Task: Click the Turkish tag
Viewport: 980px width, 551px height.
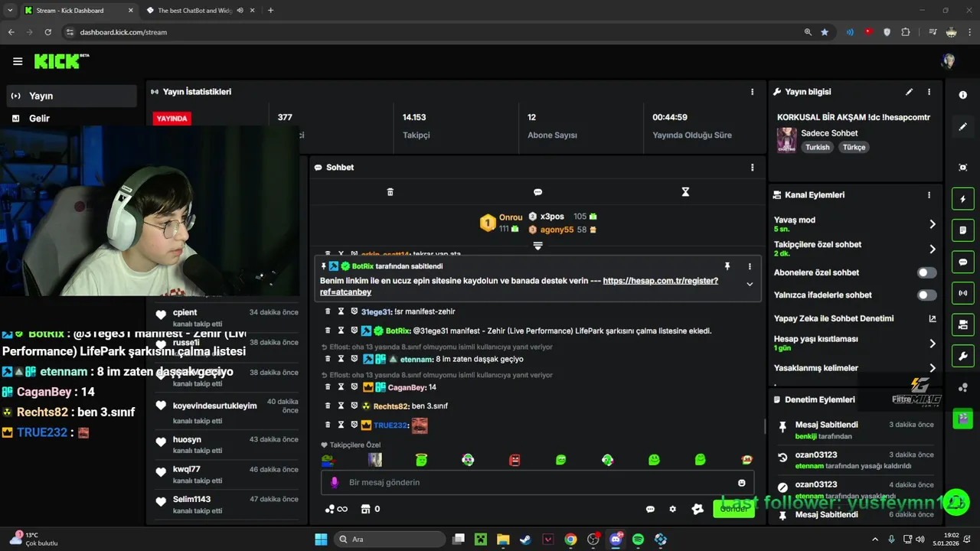Action: click(x=817, y=147)
